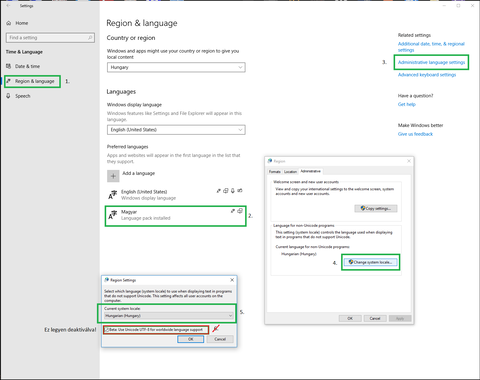Select the English (United States) language entry
Screen dimensions: 480x380
[x=176, y=195]
